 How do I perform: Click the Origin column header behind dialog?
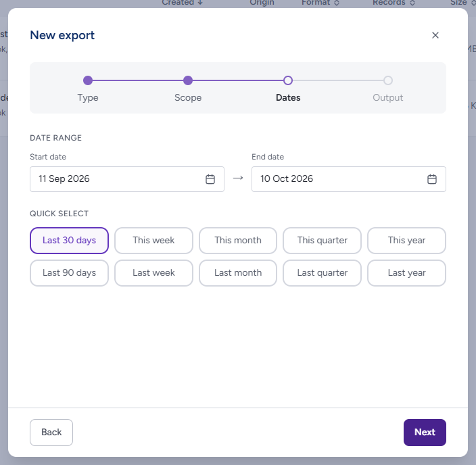(262, 3)
